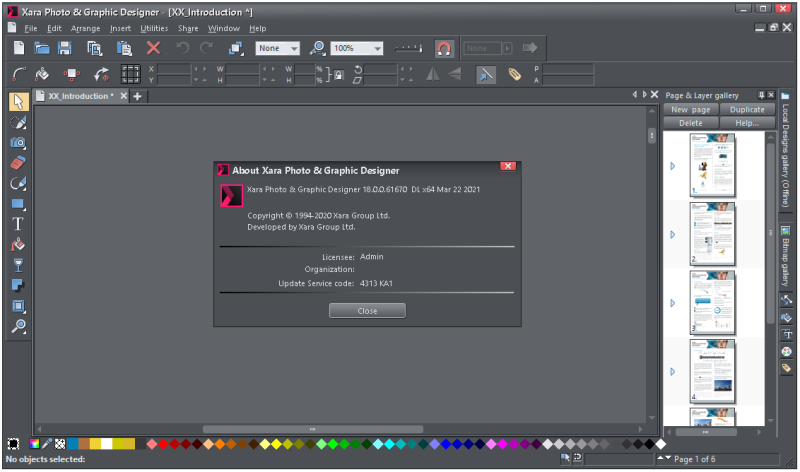Select the Transparency wine glass tool
The height and width of the screenshot is (472, 800).
point(18,265)
